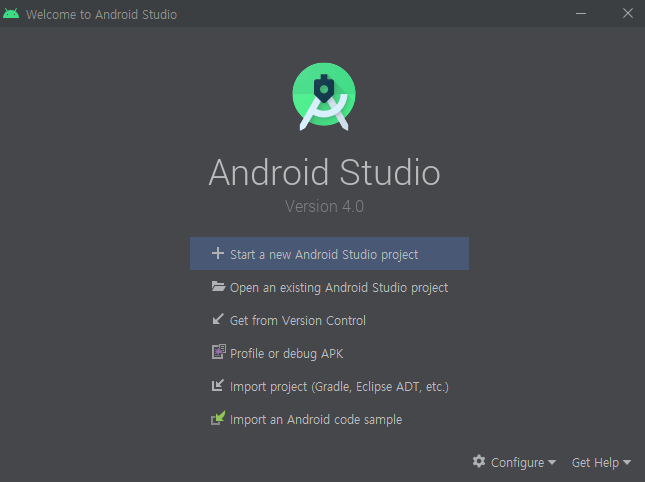Click the Android Studio title heading

[x=325, y=172]
